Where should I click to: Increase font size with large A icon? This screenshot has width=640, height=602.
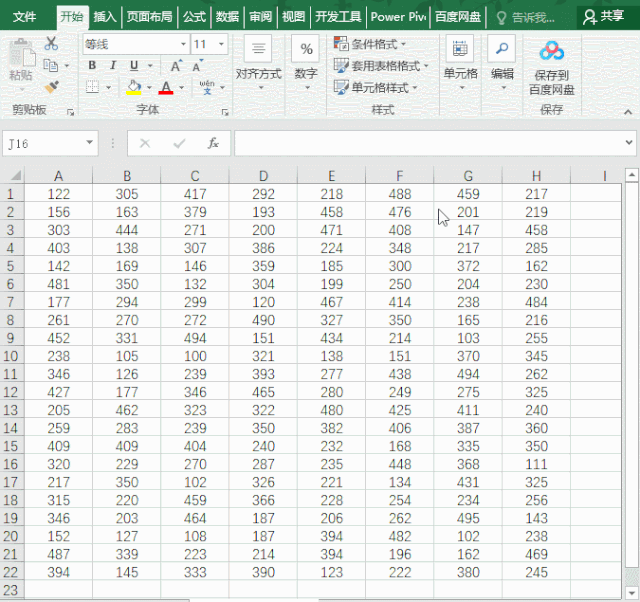pyautogui.click(x=176, y=66)
